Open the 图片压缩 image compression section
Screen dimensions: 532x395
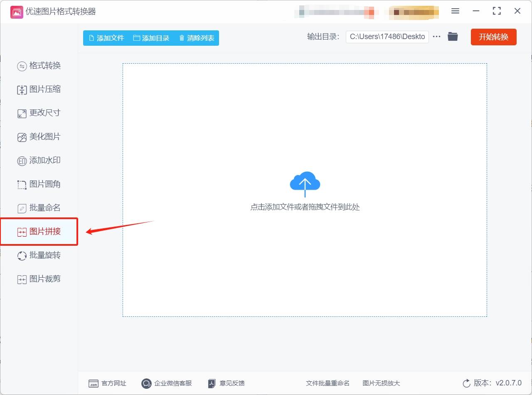point(39,89)
